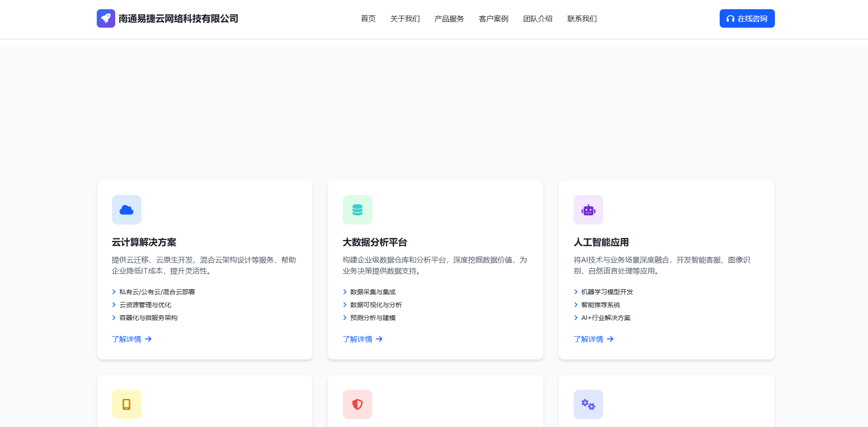The image size is (868, 427).
Task: Expand the 私有云/公有云/混合云部署 chevron
Action: (114, 291)
